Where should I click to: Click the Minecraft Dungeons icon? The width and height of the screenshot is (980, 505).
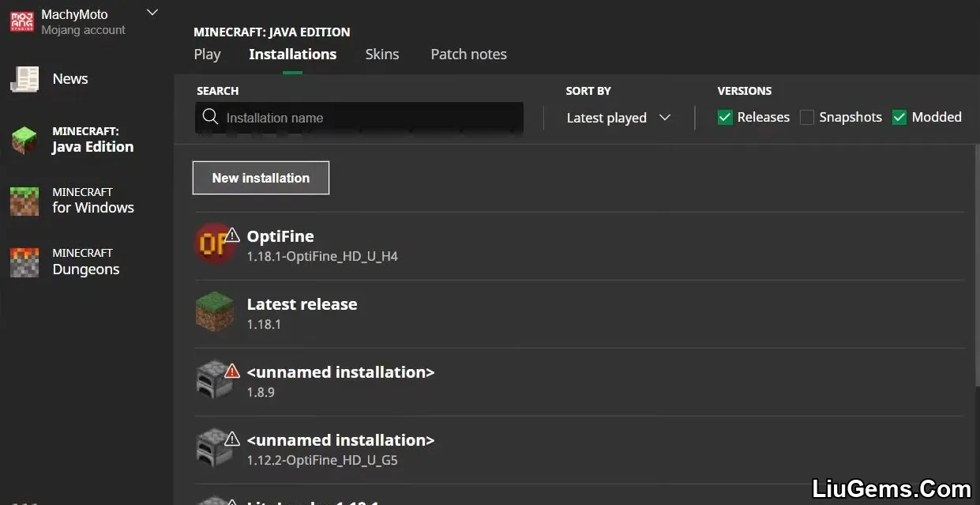[24, 262]
